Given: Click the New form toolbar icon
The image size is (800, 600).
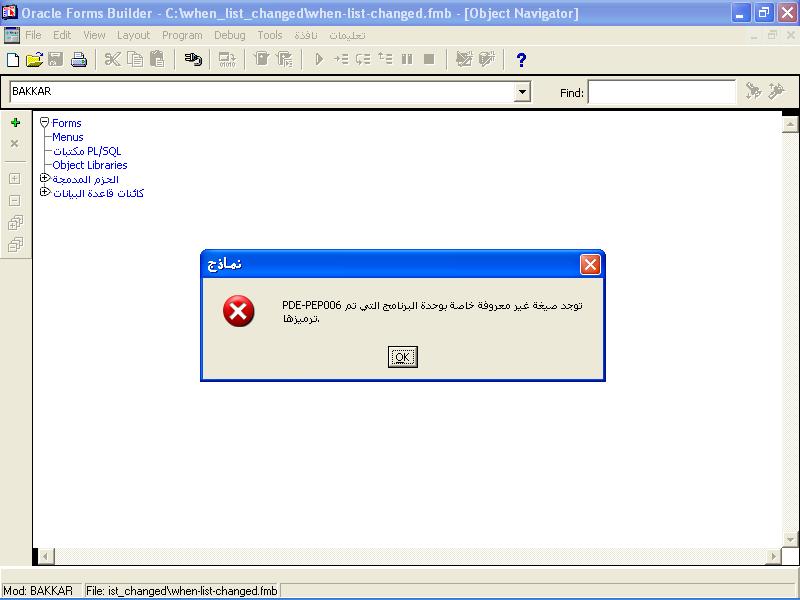Looking at the screenshot, I should tap(13, 59).
